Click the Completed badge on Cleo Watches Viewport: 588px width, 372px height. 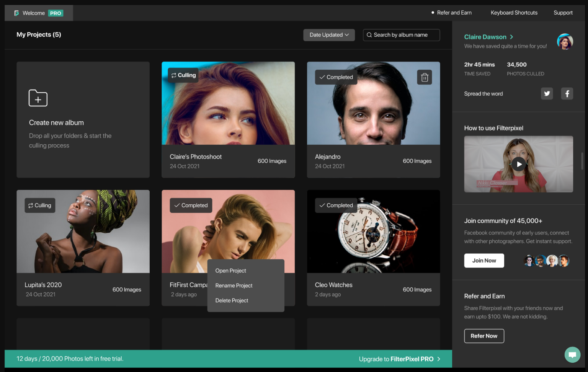(x=336, y=205)
